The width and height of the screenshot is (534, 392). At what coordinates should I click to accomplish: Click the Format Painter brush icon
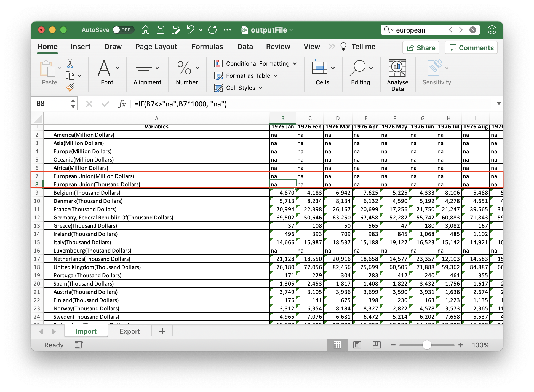(70, 88)
